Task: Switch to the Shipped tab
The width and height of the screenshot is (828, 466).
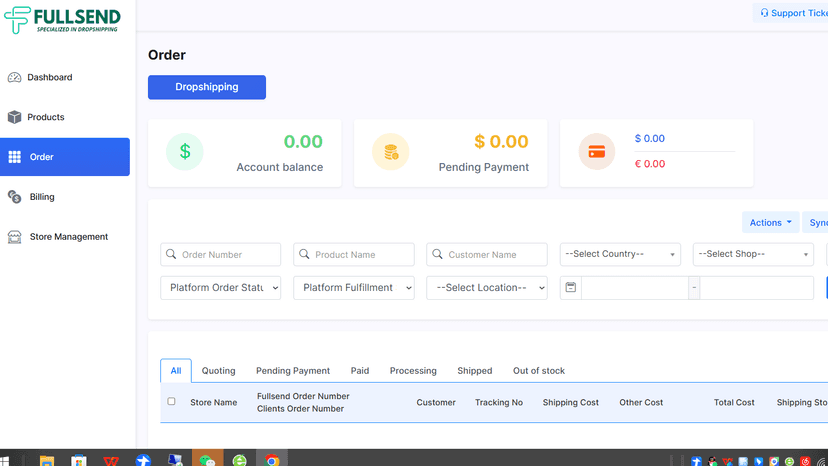Action: 475,371
